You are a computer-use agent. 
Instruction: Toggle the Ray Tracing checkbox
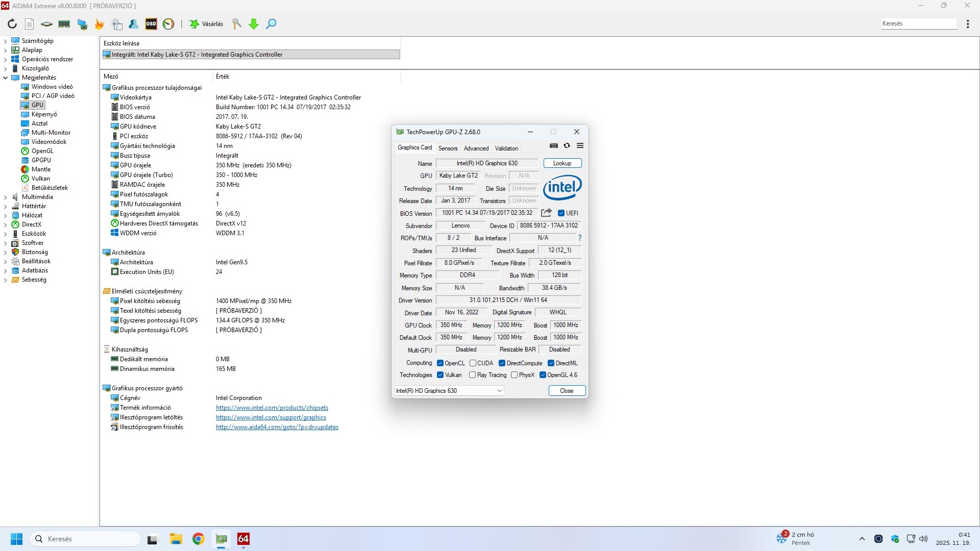click(x=473, y=375)
